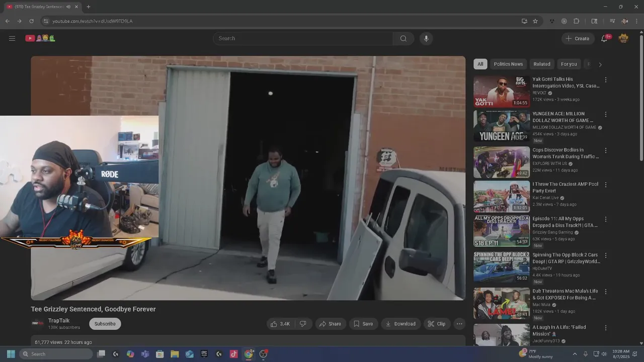Open Epic Games Launcher from the taskbar

pyautogui.click(x=204, y=354)
